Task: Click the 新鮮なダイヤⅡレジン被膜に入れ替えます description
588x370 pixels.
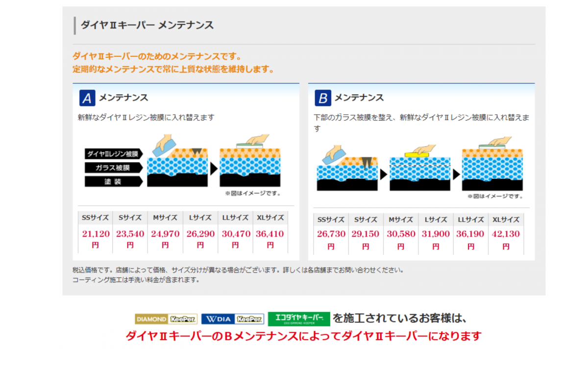Action: 146,118
